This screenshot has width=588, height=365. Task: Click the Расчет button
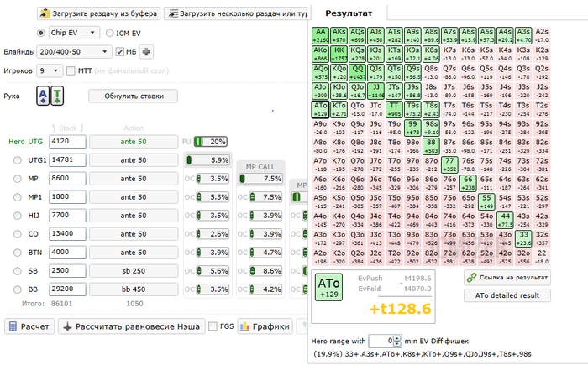29,326
